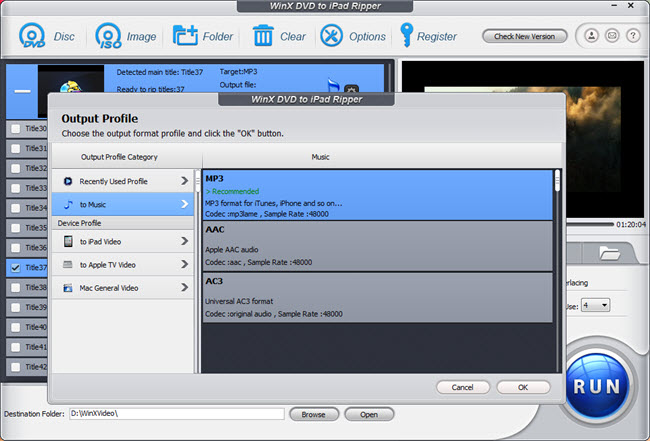
Task: Open help question mark icon
Action: tap(633, 36)
